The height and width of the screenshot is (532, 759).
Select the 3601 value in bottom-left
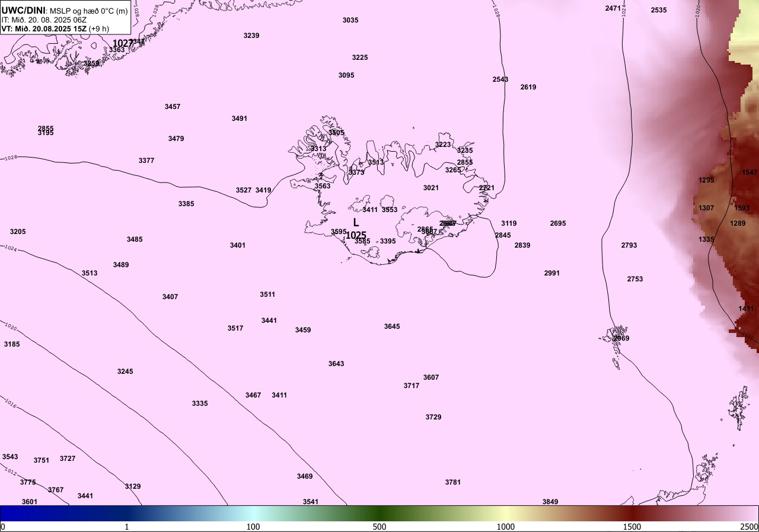coord(30,502)
